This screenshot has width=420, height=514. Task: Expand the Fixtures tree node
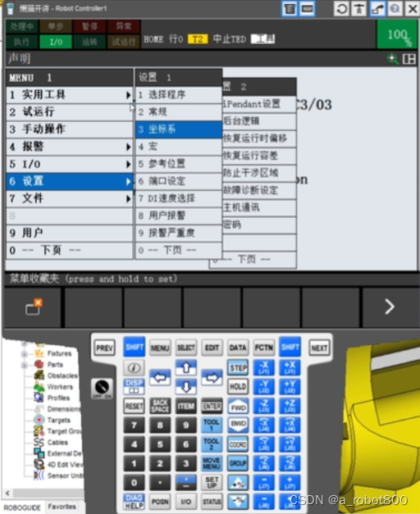[x=25, y=354]
